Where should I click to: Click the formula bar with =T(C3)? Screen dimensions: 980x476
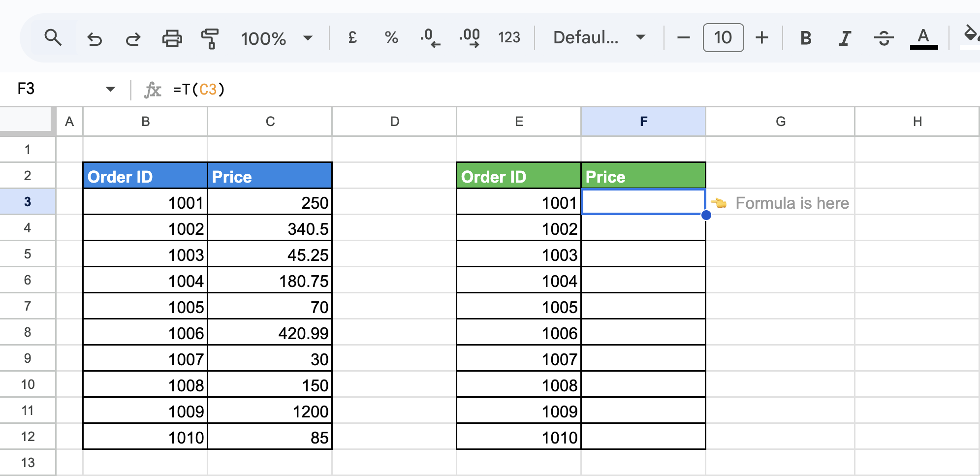[x=576, y=89]
